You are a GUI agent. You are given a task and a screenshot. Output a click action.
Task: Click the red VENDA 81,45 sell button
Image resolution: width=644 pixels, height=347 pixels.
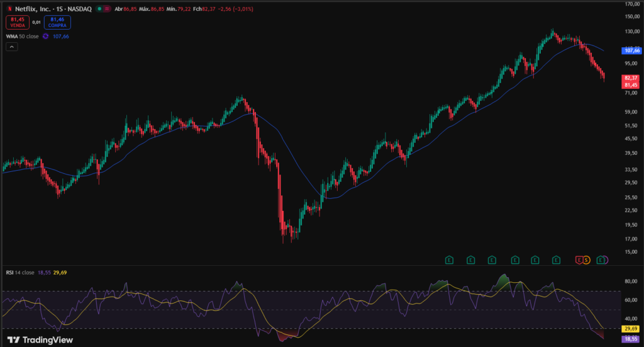click(x=18, y=22)
